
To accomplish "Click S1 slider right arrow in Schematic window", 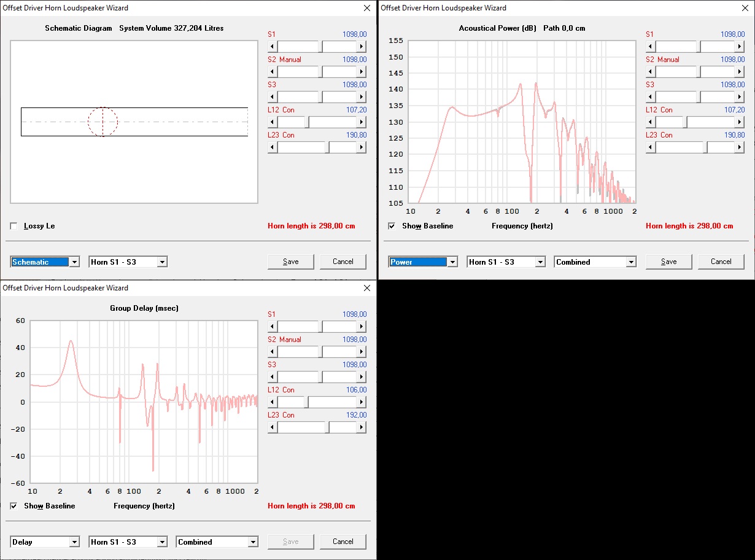I will pos(362,47).
